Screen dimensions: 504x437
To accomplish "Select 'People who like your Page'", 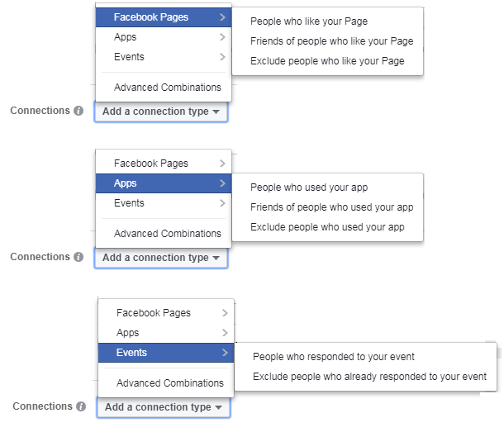I will click(x=309, y=21).
